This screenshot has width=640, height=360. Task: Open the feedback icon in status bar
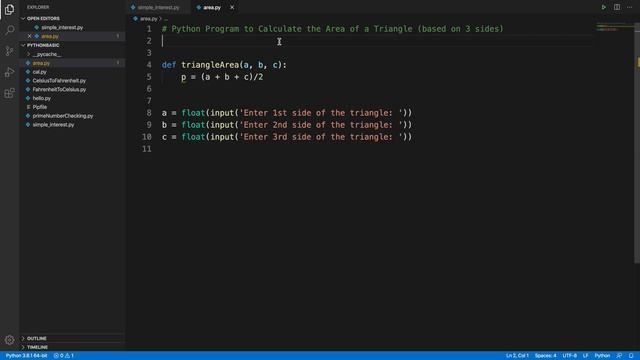(x=619, y=356)
